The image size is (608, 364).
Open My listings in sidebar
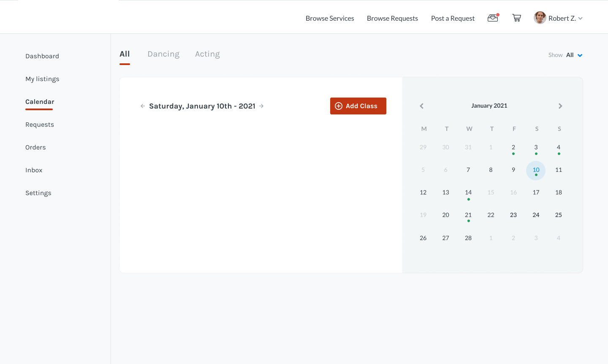42,79
